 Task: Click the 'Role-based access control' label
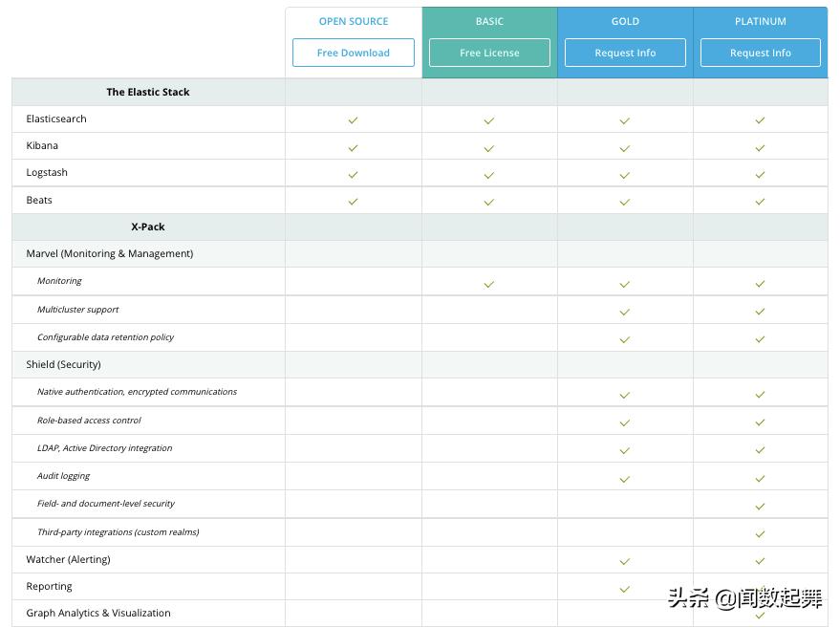89,421
